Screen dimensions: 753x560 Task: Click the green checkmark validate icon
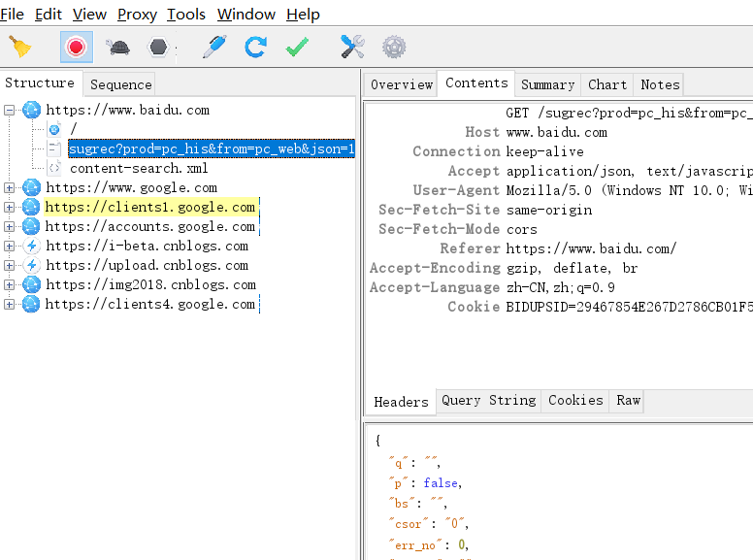point(297,47)
